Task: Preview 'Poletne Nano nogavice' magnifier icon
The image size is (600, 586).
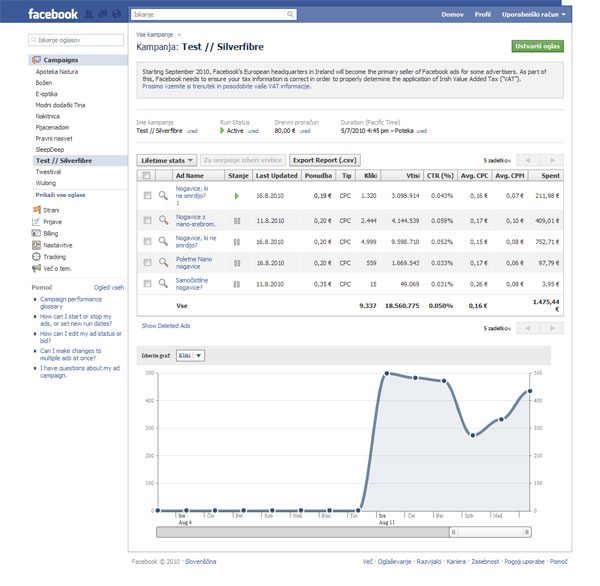Action: pos(163,262)
